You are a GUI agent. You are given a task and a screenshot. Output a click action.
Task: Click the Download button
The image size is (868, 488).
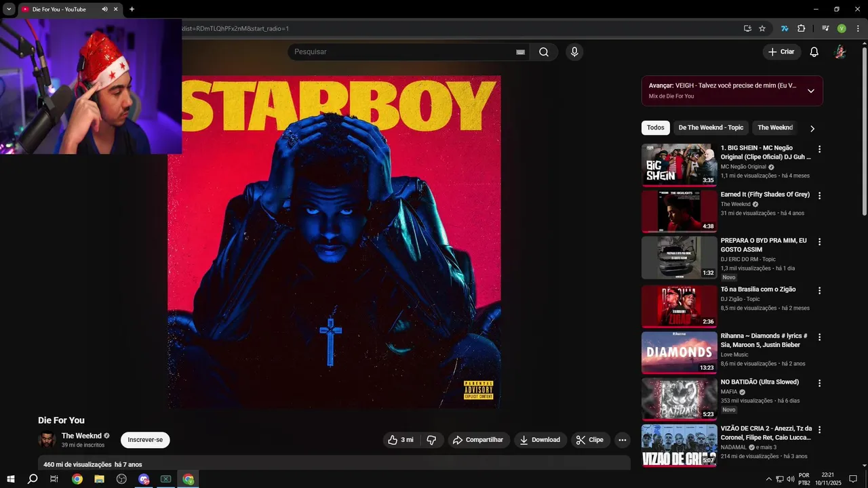(x=540, y=440)
